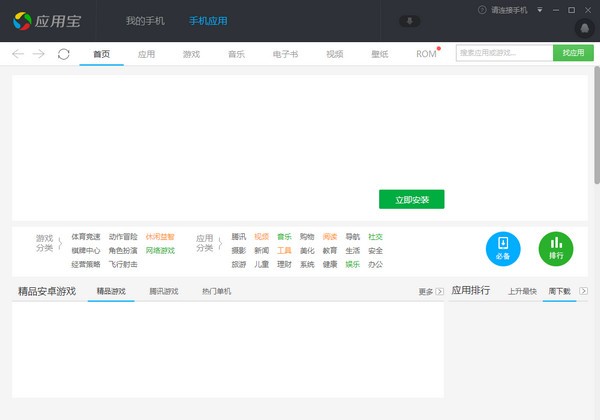The image size is (600, 420).
Task: Click the 找应用 search button
Action: point(573,52)
